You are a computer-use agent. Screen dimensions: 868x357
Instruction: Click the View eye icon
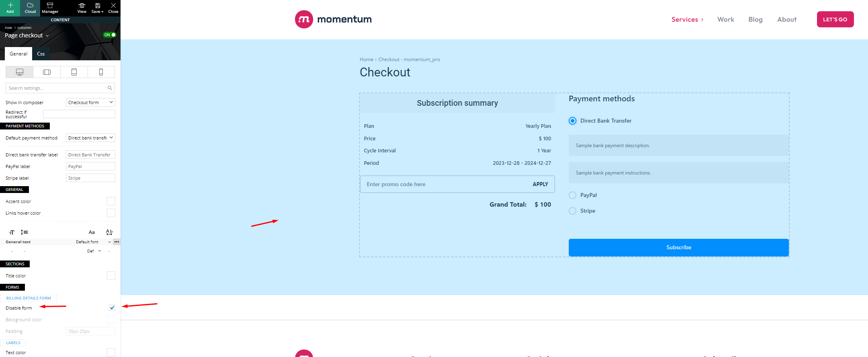pos(82,6)
